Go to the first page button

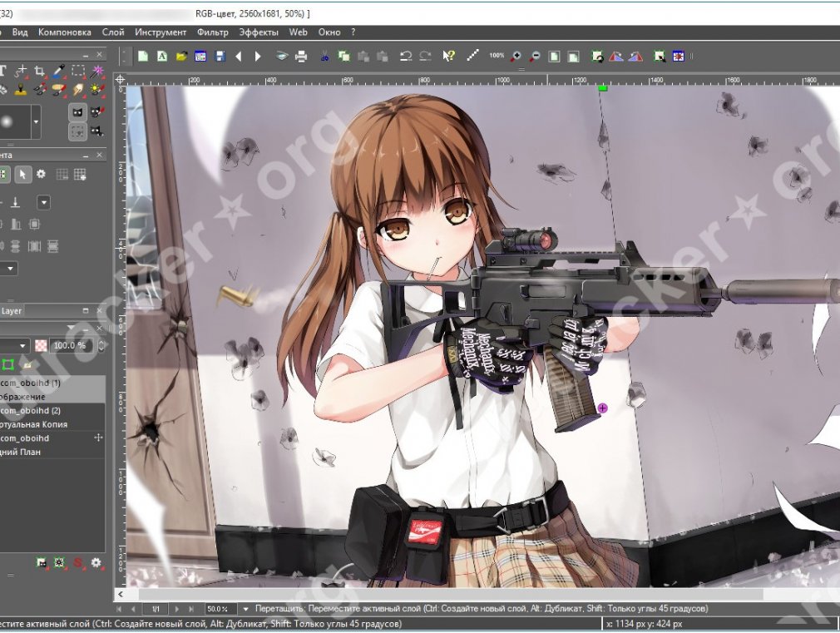120,609
